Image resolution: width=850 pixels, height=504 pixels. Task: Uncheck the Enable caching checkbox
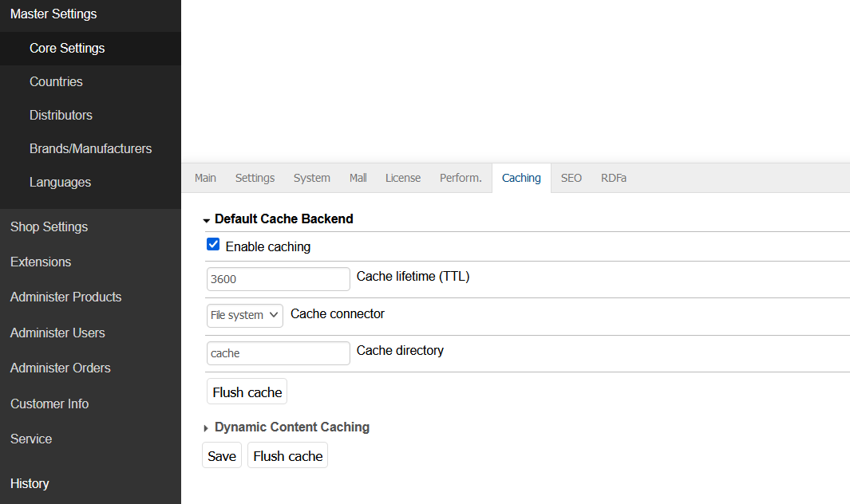coord(213,245)
